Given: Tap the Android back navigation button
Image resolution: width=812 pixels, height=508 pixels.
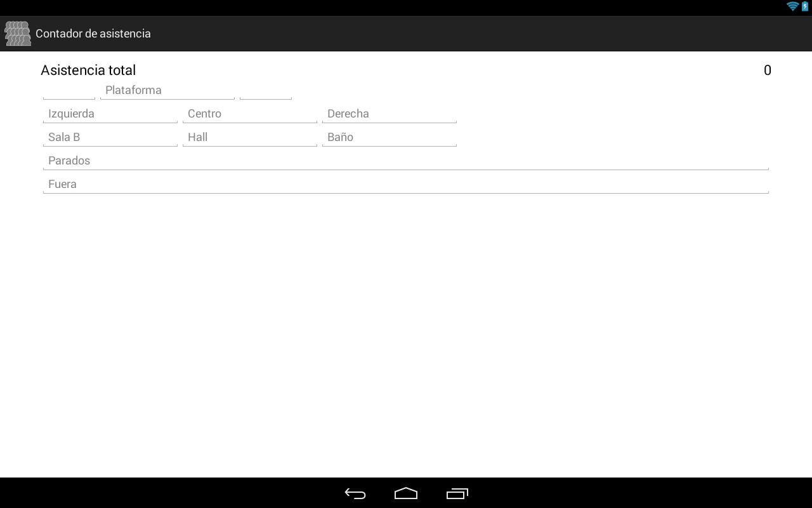Looking at the screenshot, I should point(355,493).
